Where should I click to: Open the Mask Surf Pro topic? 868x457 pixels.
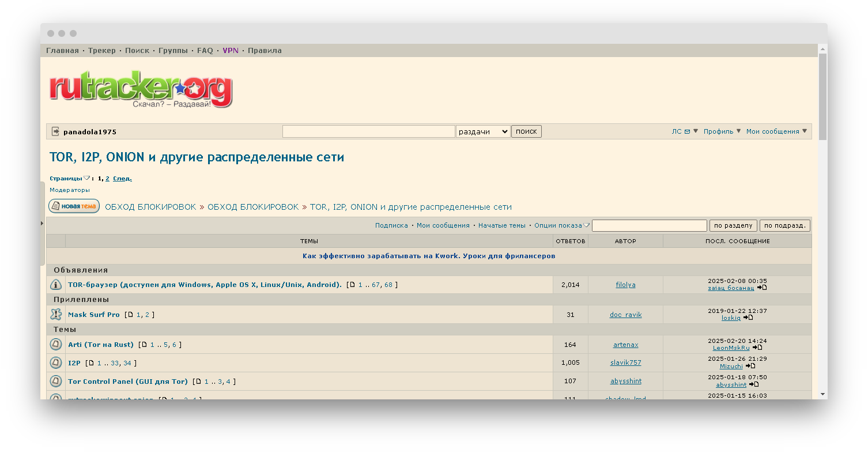94,315
